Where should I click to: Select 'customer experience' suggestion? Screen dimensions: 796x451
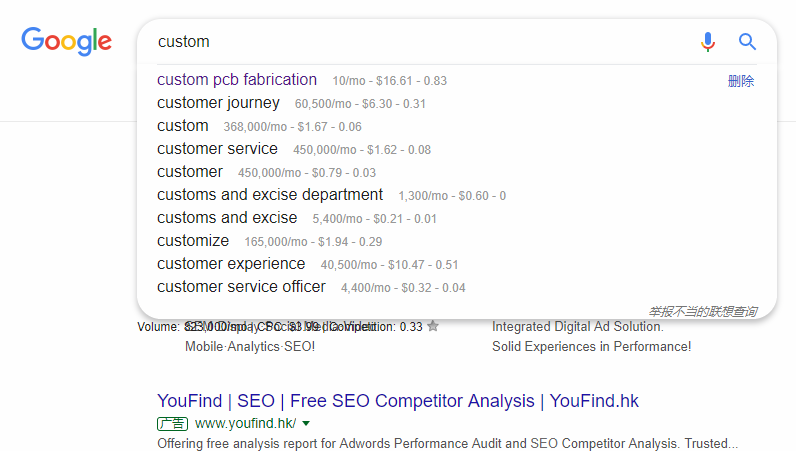(x=231, y=264)
